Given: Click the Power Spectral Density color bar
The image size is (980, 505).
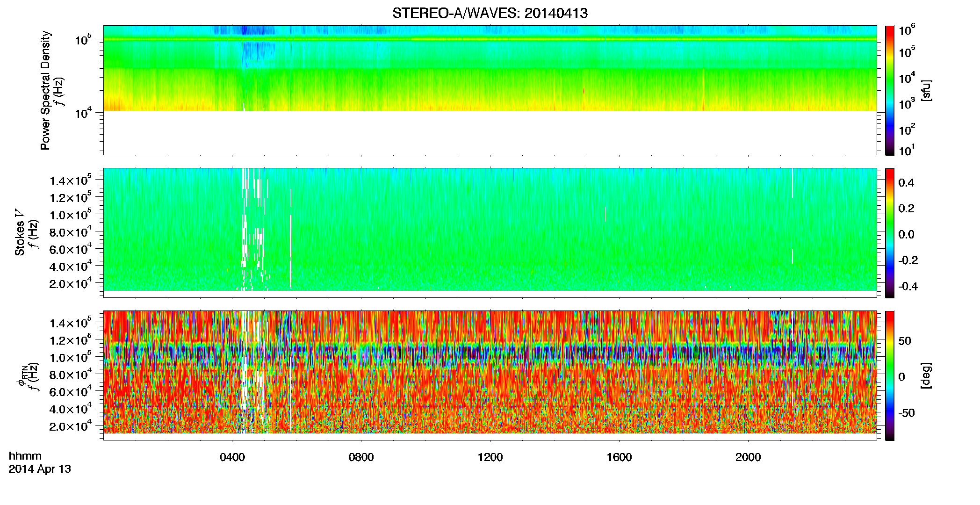Looking at the screenshot, I should pyautogui.click(x=890, y=90).
